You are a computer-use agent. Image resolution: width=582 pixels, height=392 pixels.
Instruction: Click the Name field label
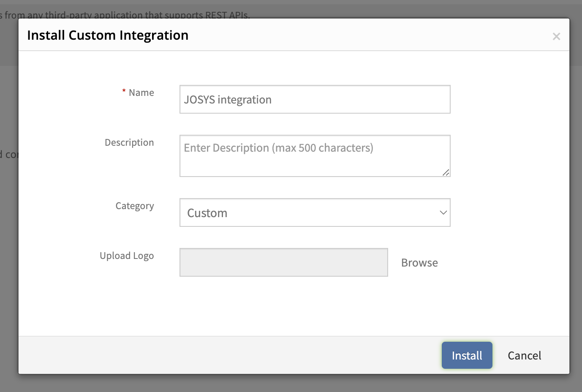tap(141, 93)
